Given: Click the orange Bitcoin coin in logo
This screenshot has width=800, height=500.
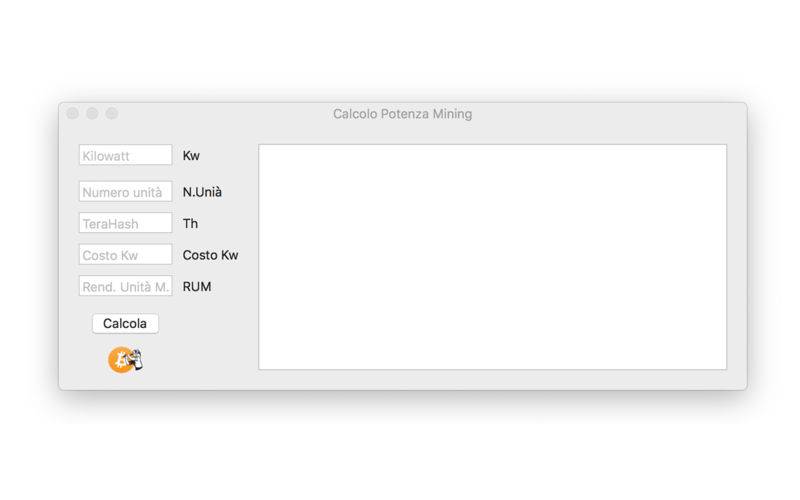Looking at the screenshot, I should tap(120, 360).
